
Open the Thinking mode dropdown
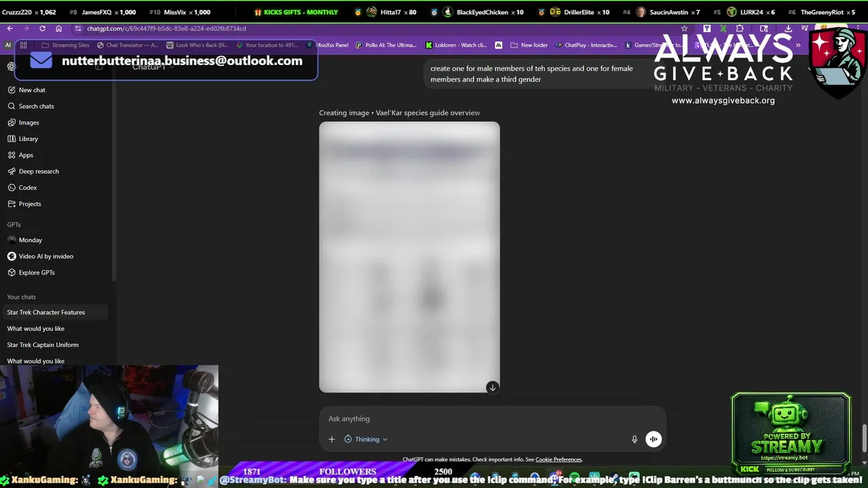pos(366,439)
